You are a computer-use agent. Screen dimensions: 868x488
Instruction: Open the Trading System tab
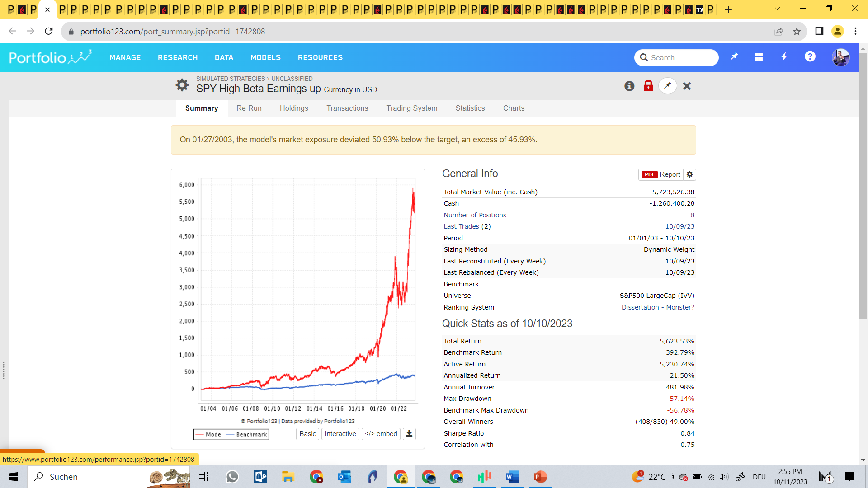(x=411, y=108)
